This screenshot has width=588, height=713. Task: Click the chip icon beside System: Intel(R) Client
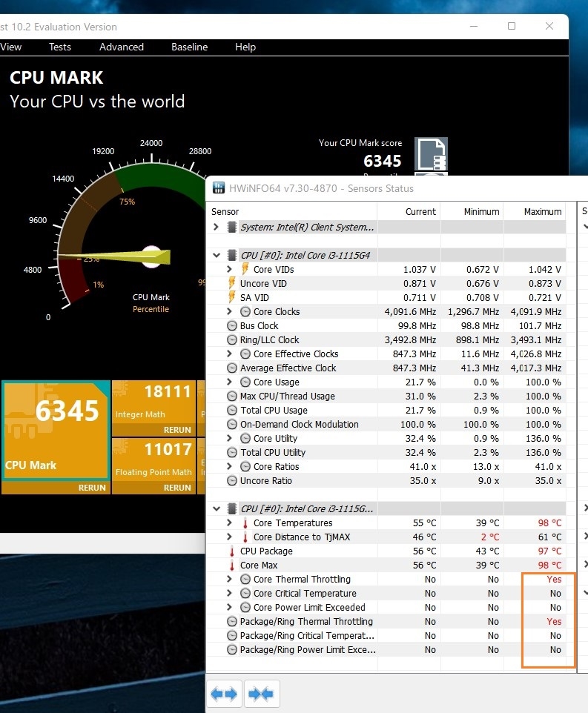(232, 227)
